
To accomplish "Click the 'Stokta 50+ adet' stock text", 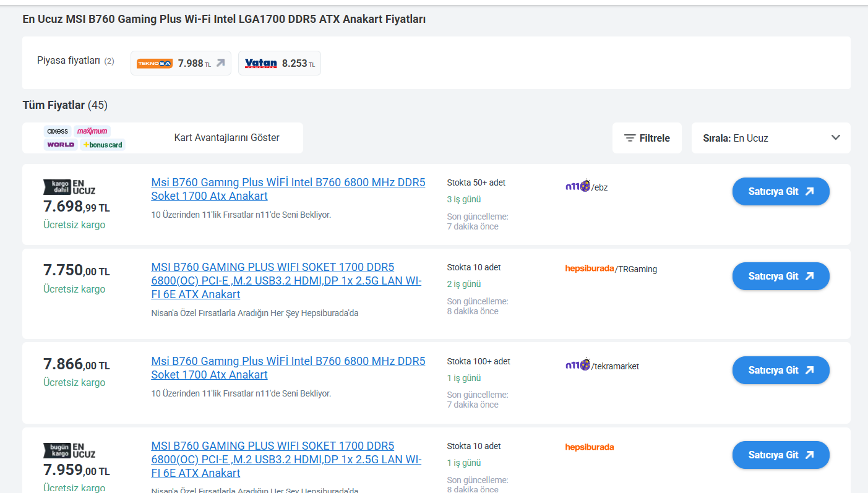I will (476, 182).
